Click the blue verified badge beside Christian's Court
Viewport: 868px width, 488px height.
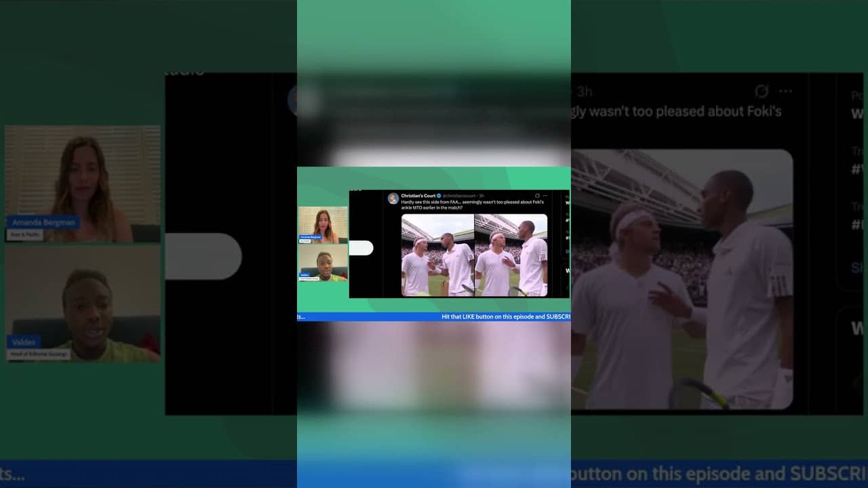pyautogui.click(x=439, y=196)
